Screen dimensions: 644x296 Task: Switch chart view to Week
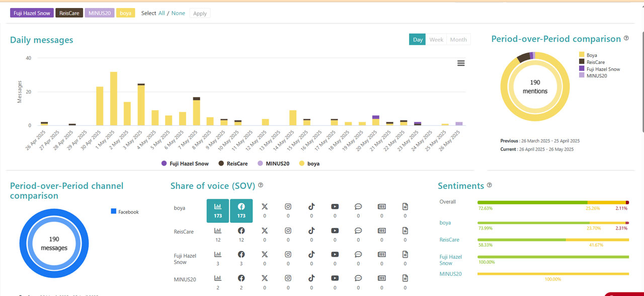[x=436, y=40]
